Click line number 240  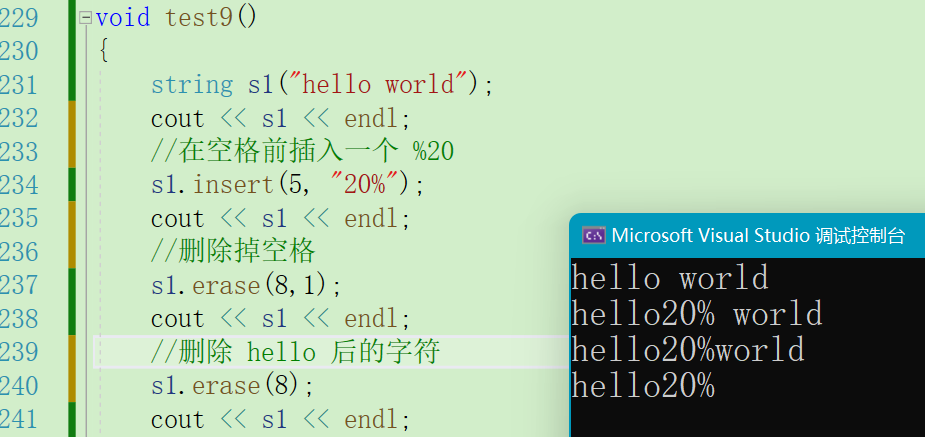point(19,386)
